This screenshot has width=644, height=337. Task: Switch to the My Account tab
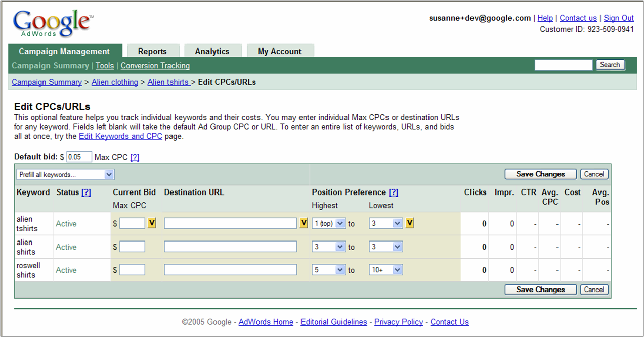[280, 51]
